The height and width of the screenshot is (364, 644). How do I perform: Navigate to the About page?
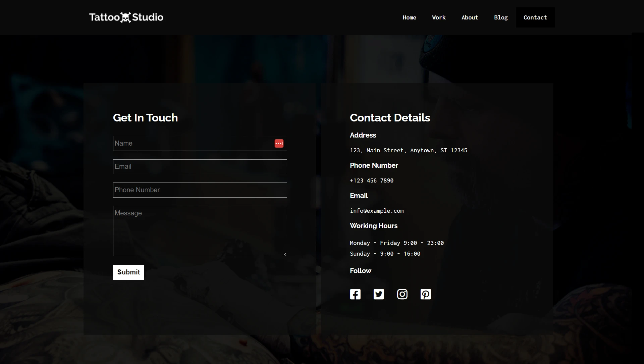[x=470, y=17]
